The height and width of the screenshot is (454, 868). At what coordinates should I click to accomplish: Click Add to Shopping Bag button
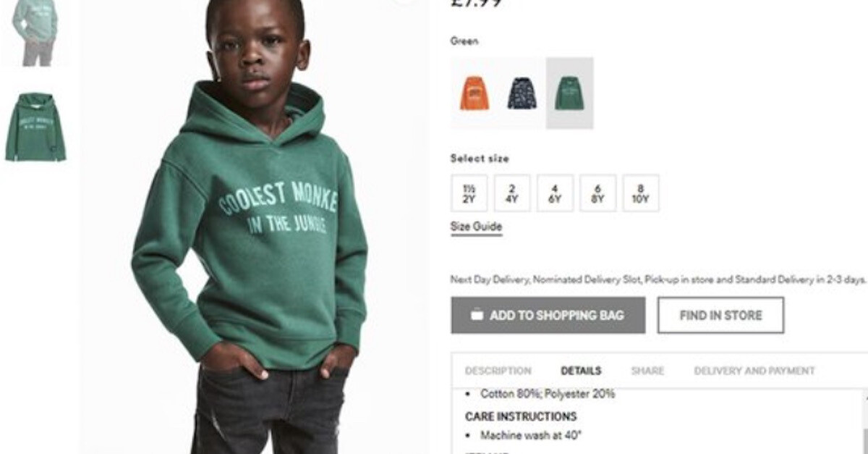tap(548, 316)
